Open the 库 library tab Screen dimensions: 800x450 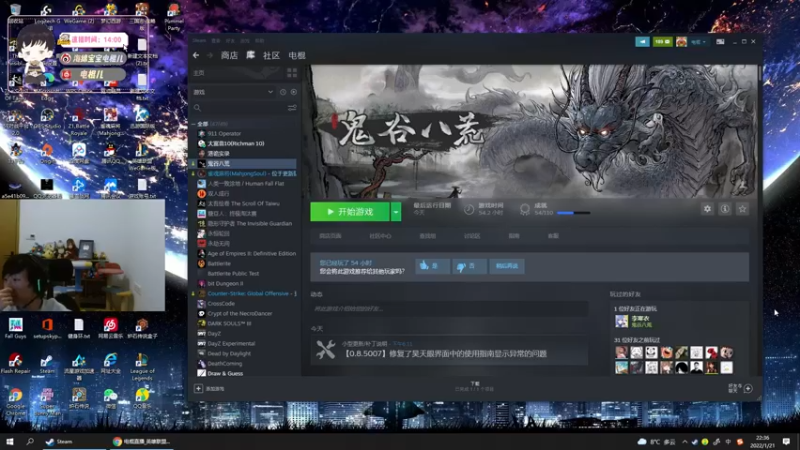[x=251, y=55]
